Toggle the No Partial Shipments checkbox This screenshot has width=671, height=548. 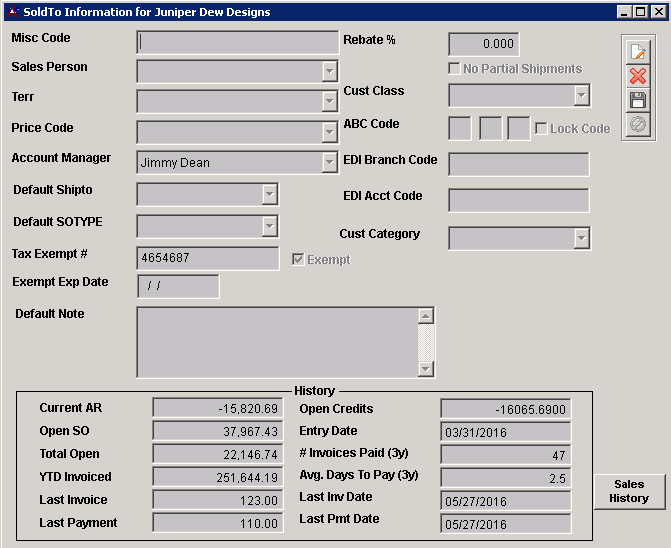[455, 69]
